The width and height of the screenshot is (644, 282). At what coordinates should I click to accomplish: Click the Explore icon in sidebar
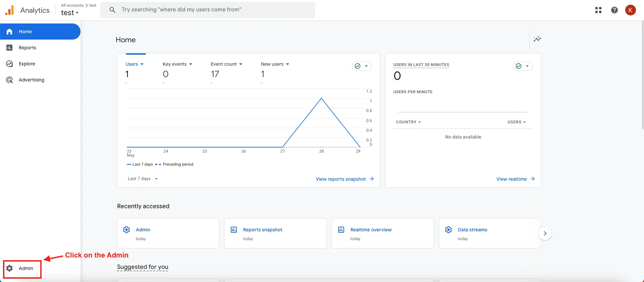pos(10,64)
